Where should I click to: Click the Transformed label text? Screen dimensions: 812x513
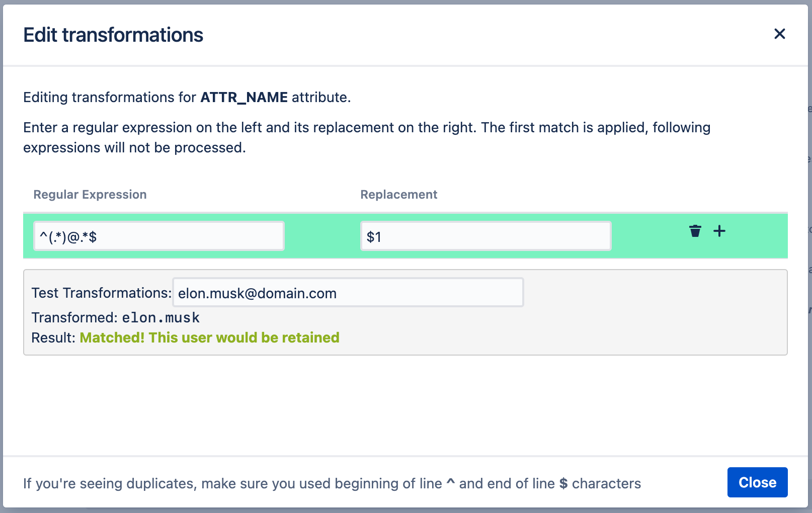[74, 318]
